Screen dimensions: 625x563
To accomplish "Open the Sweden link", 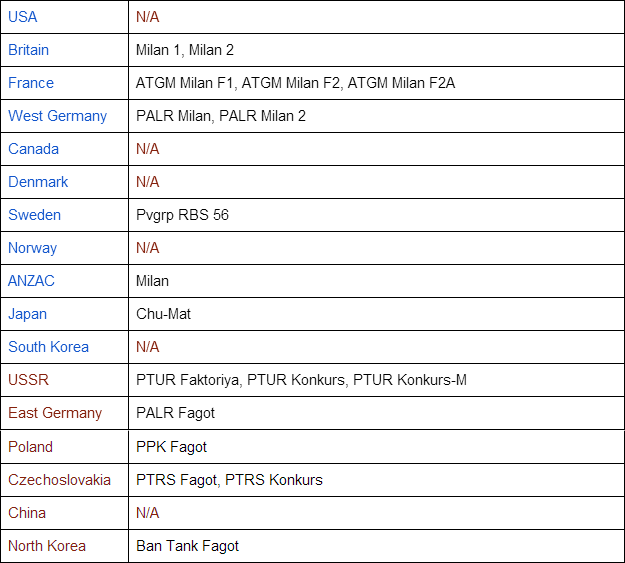I will click(x=34, y=215).
